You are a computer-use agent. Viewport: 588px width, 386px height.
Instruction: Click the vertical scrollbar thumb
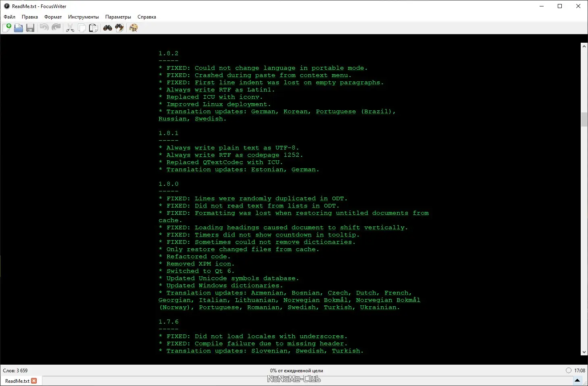pyautogui.click(x=584, y=120)
